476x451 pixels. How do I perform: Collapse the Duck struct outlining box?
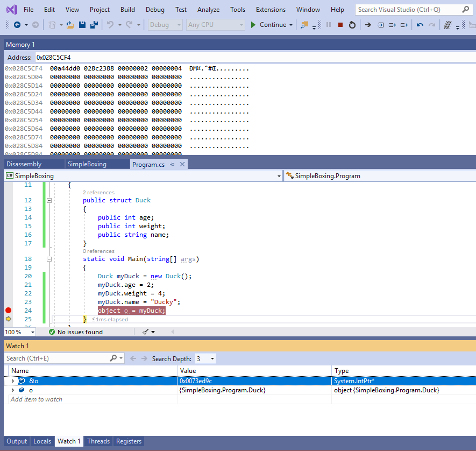49,200
